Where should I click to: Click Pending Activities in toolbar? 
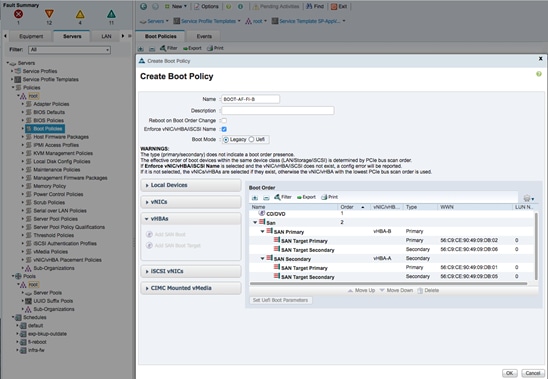(x=276, y=6)
